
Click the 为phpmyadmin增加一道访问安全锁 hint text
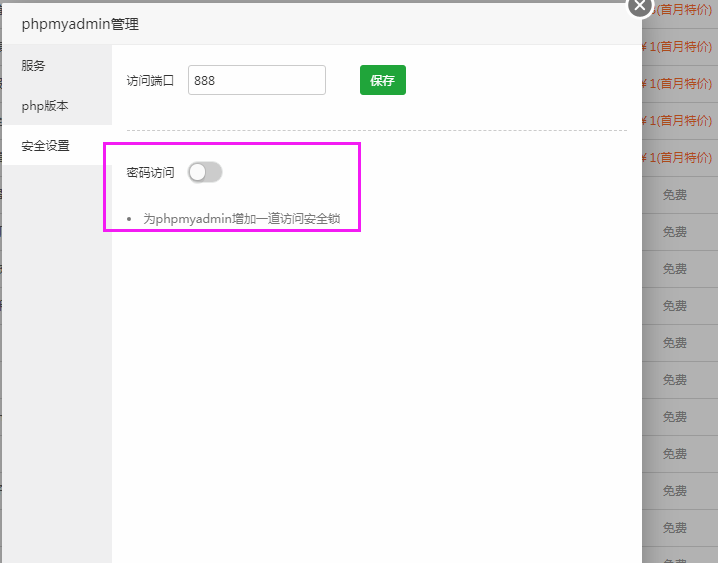[x=241, y=219]
